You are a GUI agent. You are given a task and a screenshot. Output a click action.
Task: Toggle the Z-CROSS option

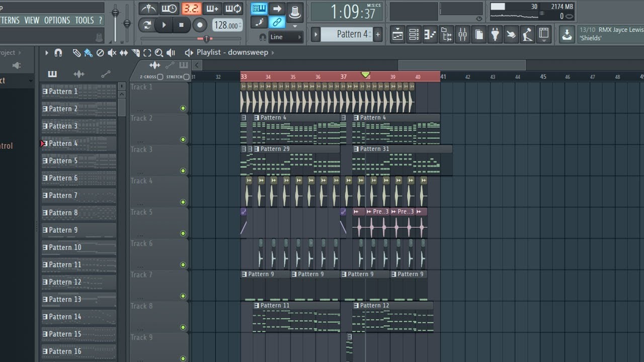pyautogui.click(x=160, y=77)
